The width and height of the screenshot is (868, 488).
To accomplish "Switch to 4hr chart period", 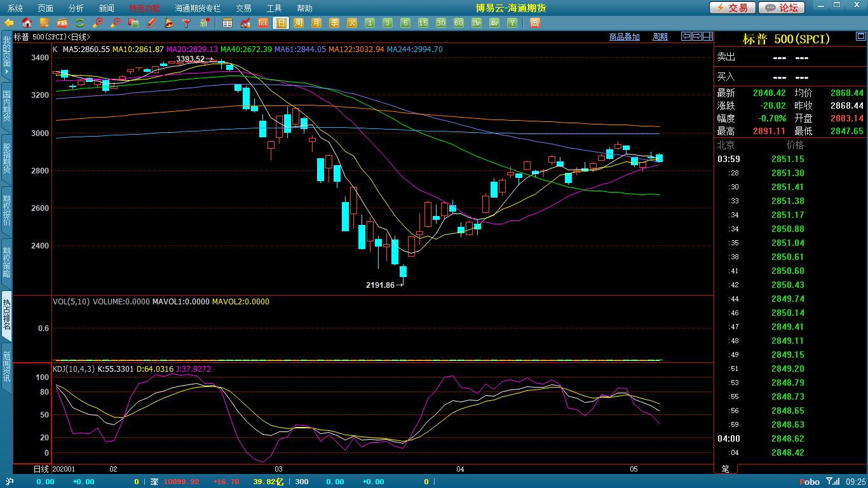I will pos(494,23).
